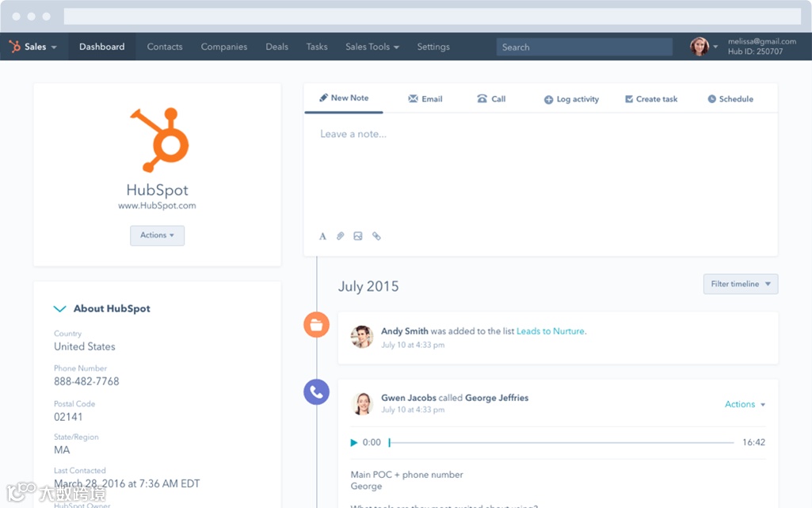
Task: Click the plus icon beside Log activity
Action: tap(548, 99)
